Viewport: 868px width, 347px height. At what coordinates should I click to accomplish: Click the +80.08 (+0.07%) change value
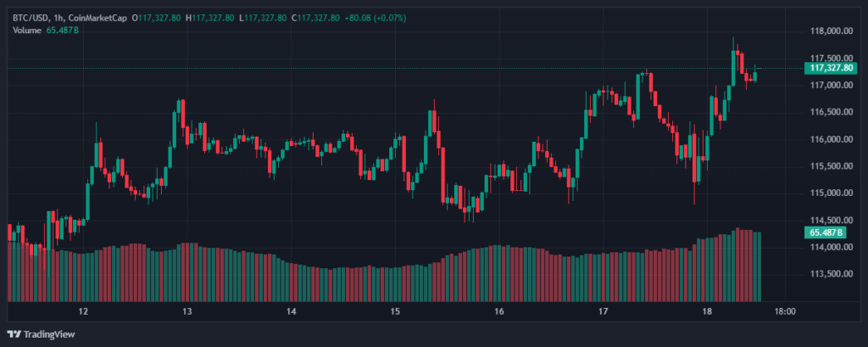point(376,19)
